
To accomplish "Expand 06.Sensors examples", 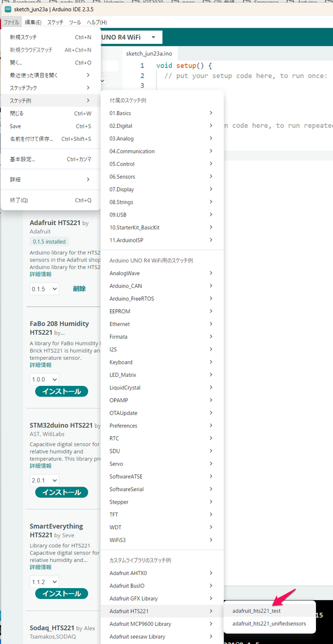I will tap(162, 177).
